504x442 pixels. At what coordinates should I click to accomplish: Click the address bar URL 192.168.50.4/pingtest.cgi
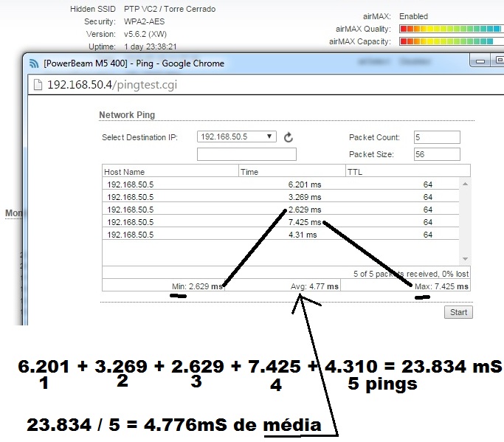112,85
